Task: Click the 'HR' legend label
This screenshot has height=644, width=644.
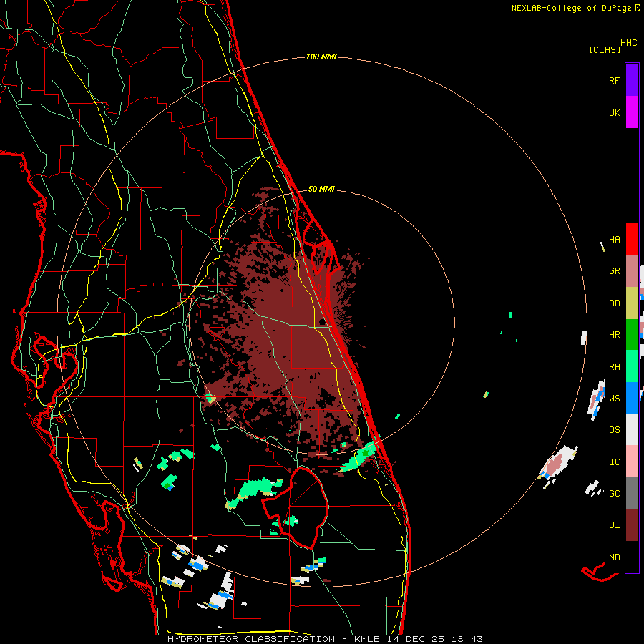Action: [614, 335]
